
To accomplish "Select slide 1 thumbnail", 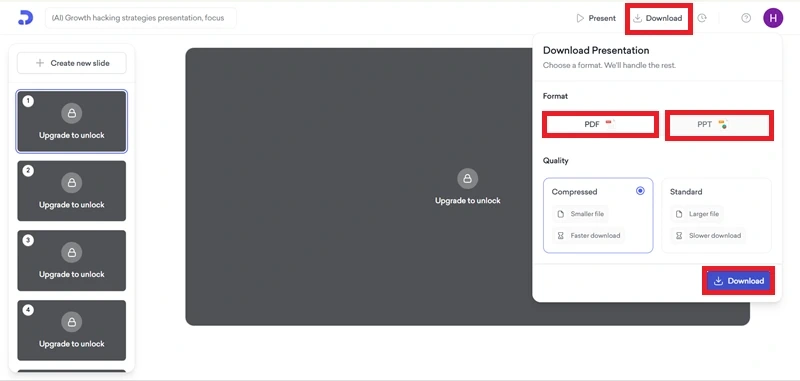I will (x=72, y=121).
